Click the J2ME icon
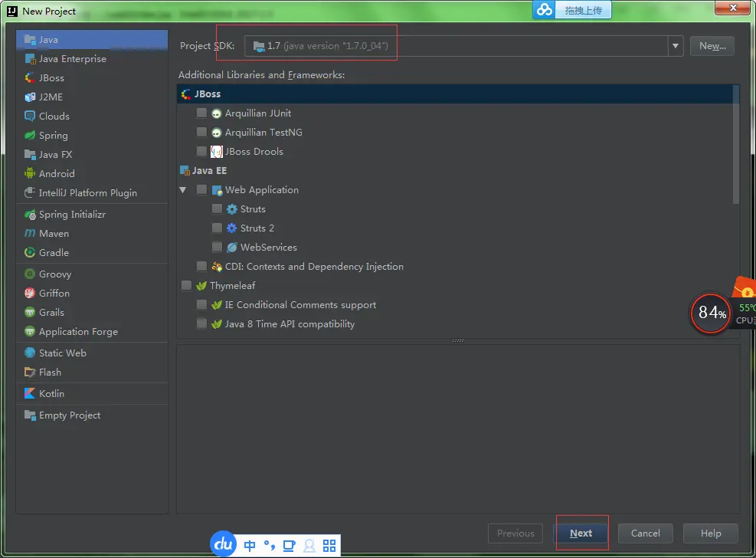The image size is (756, 558). click(x=30, y=97)
